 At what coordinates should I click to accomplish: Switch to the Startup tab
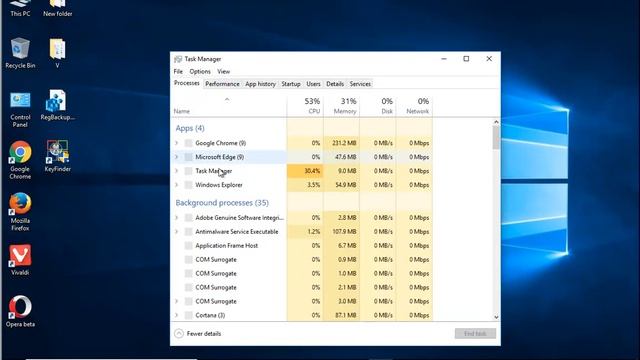[291, 84]
